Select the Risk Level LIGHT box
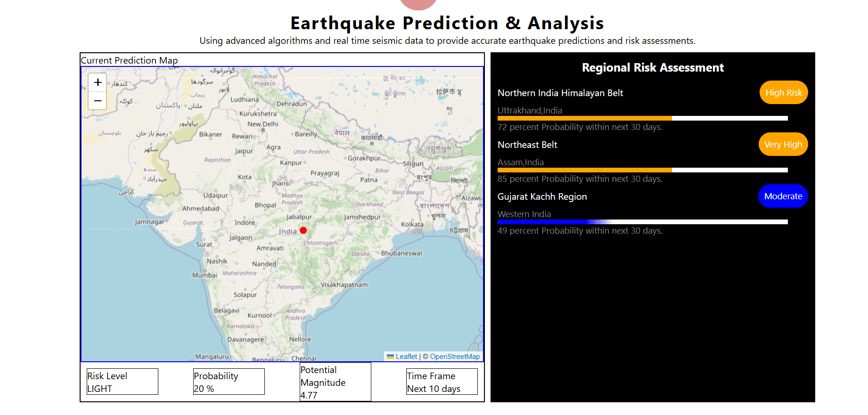 click(122, 382)
